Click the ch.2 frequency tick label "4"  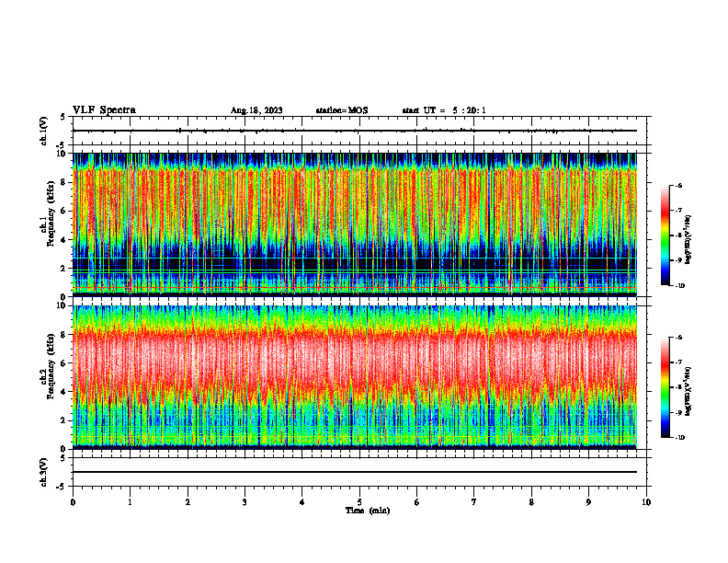(63, 392)
